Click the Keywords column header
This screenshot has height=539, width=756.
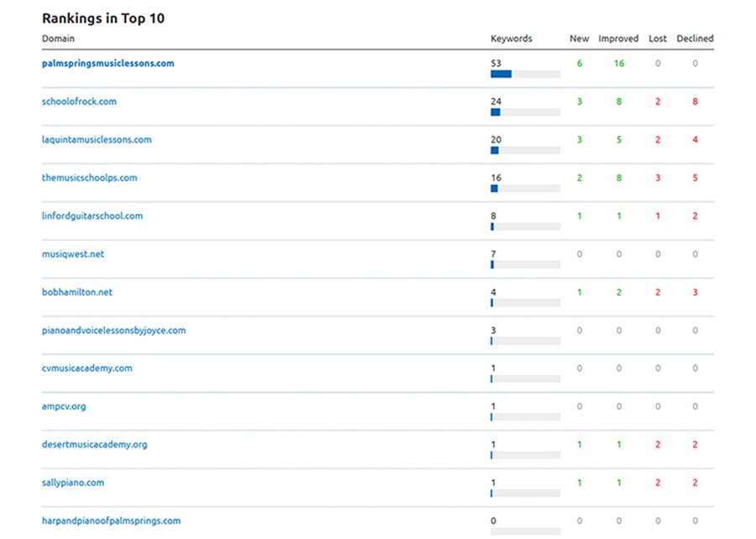pyautogui.click(x=512, y=39)
